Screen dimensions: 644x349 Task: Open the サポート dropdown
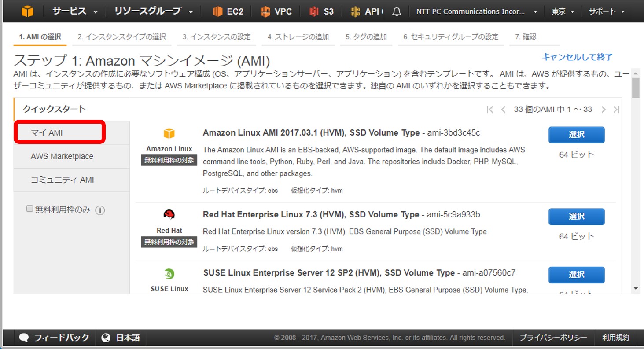[x=607, y=12]
